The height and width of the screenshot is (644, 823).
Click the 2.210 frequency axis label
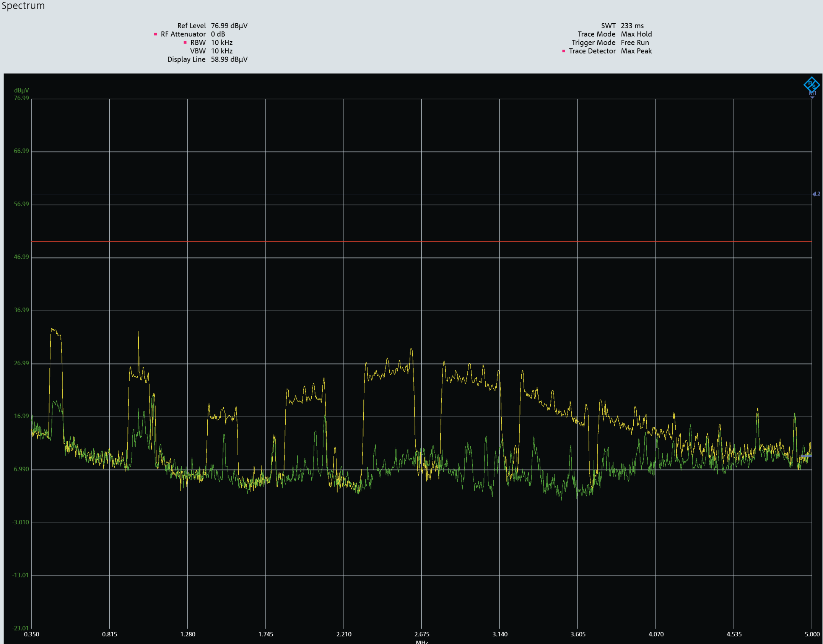point(344,634)
